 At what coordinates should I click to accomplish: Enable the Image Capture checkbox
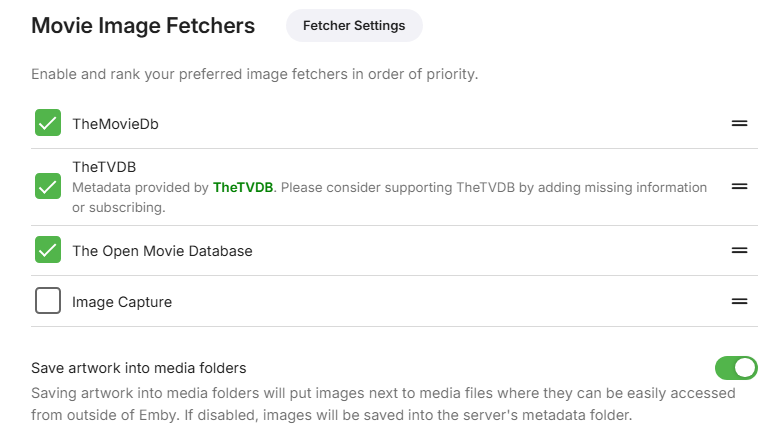click(48, 301)
